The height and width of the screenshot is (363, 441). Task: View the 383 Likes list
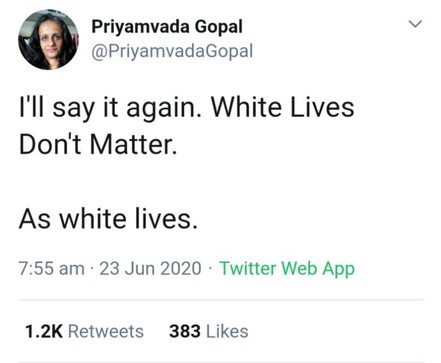[209, 331]
